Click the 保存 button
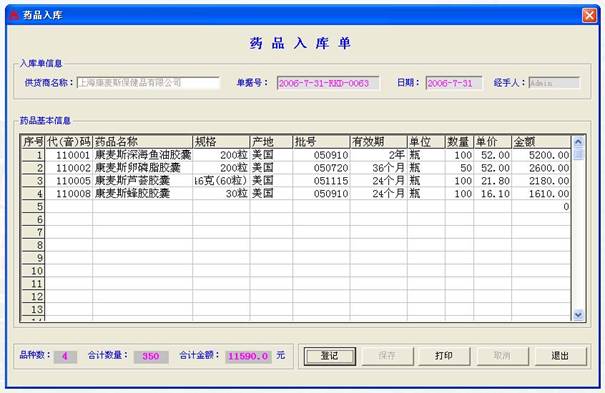 387,356
